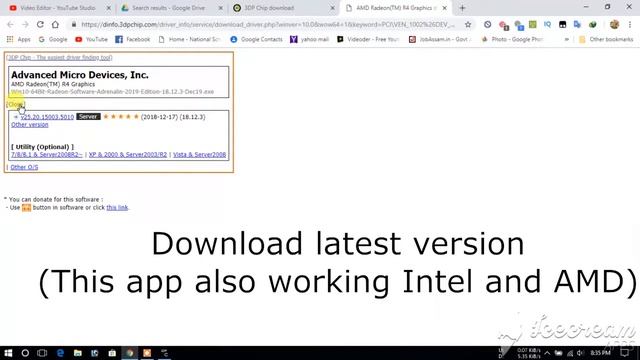Open Other version link
The width and height of the screenshot is (640, 360).
point(29,125)
